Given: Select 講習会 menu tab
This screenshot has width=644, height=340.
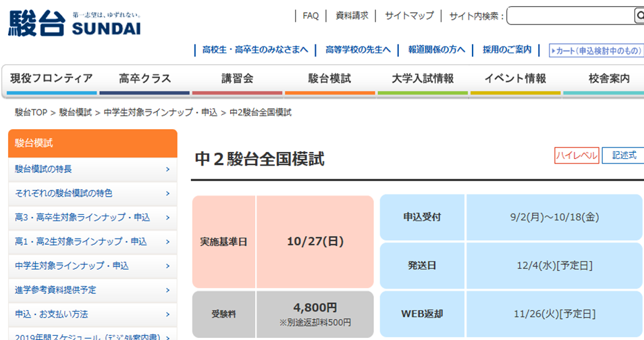Looking at the screenshot, I should click(x=238, y=80).
